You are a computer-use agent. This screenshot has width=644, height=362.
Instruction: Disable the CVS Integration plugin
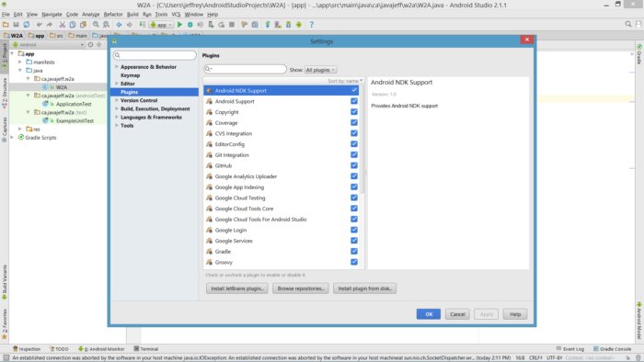tap(354, 133)
